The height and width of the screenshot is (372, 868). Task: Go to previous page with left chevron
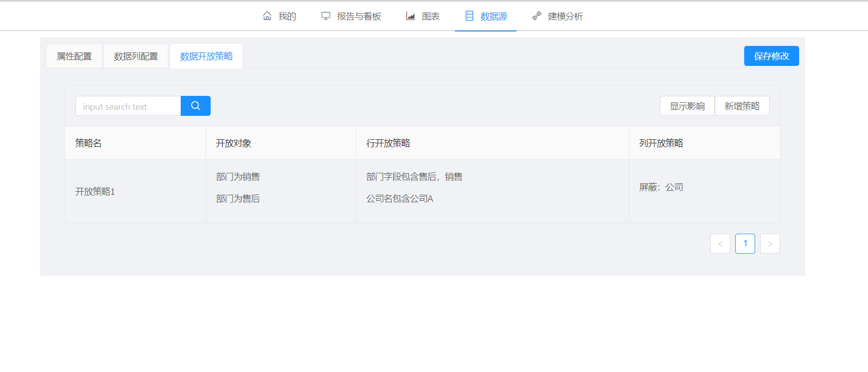pos(720,244)
